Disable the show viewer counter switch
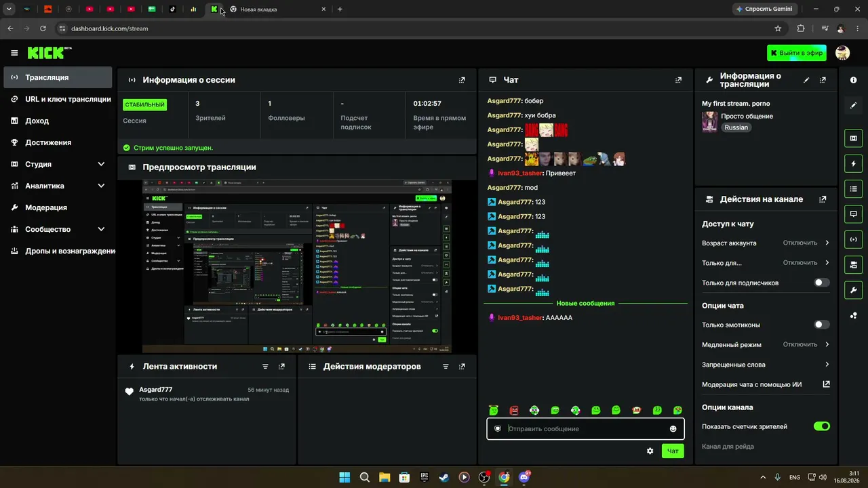 click(821, 426)
